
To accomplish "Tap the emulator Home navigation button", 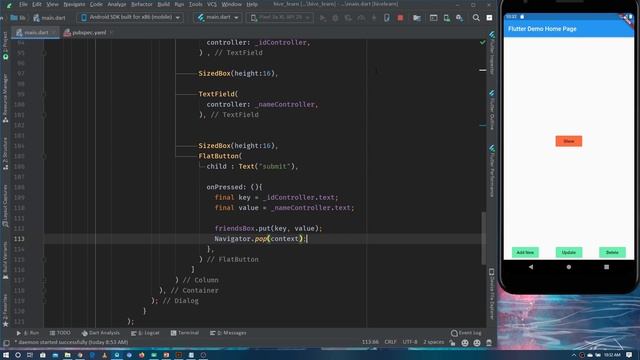I will [x=569, y=267].
